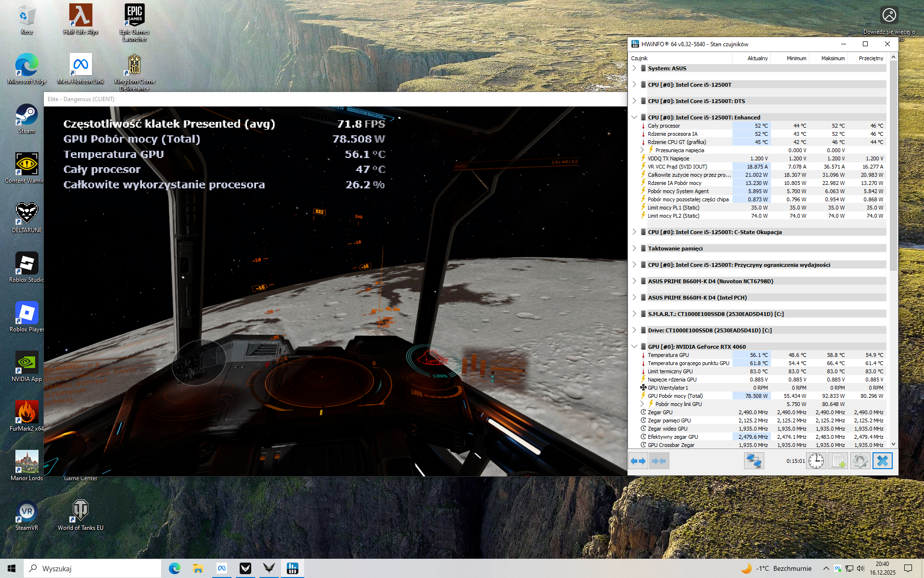Image resolution: width=924 pixels, height=578 pixels.
Task: Expand the Taktowanie pamięci sensor group
Action: 634,249
